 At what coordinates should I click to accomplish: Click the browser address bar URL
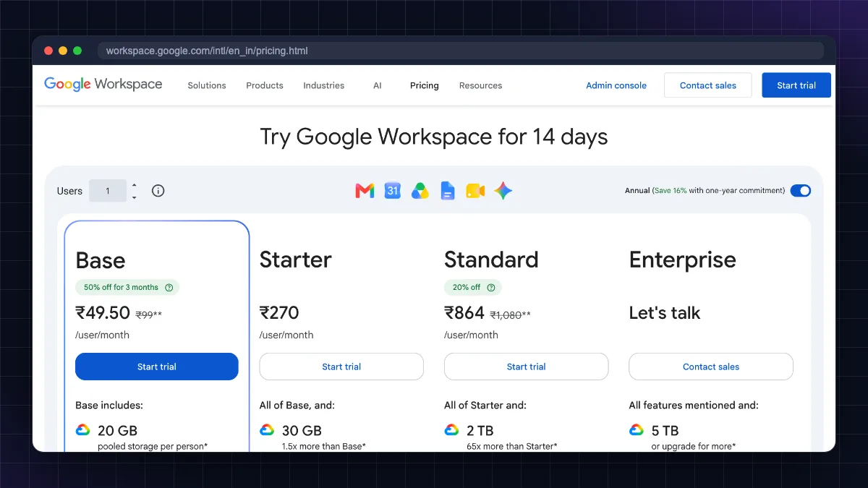click(207, 51)
